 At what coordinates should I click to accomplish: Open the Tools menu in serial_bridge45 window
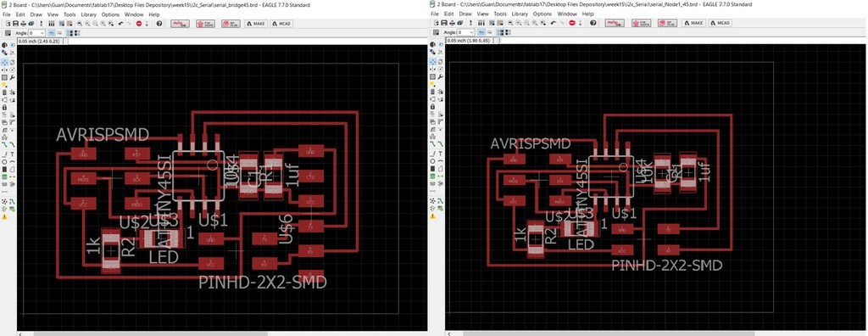70,14
